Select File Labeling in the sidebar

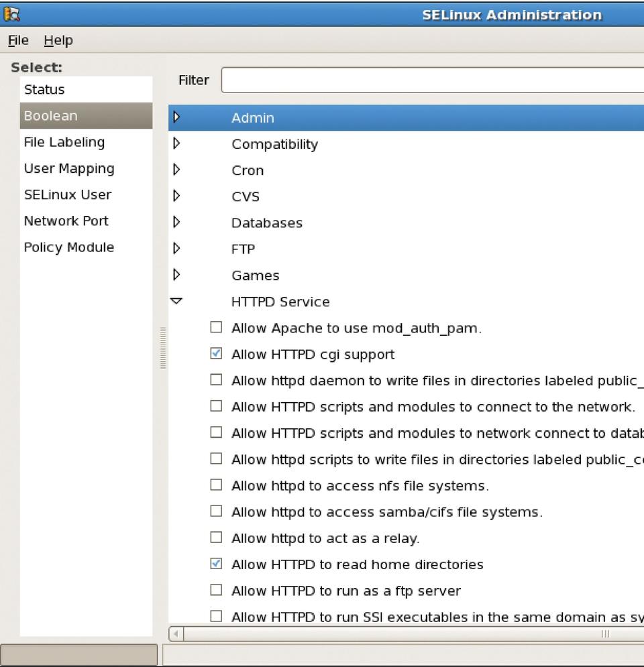[x=64, y=142]
